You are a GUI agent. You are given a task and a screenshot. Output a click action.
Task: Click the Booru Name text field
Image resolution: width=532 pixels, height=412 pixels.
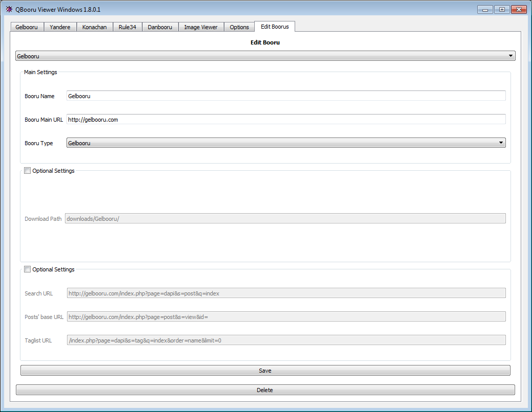[286, 96]
